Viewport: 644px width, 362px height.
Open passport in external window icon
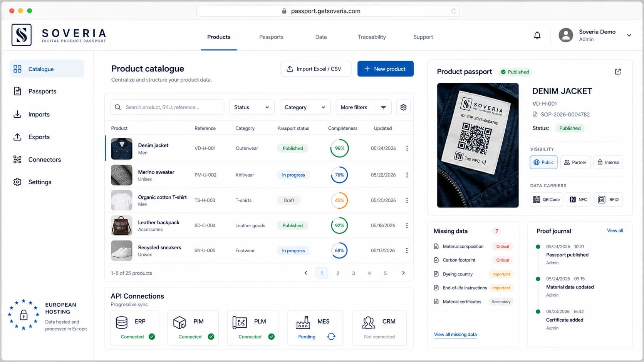tap(618, 72)
